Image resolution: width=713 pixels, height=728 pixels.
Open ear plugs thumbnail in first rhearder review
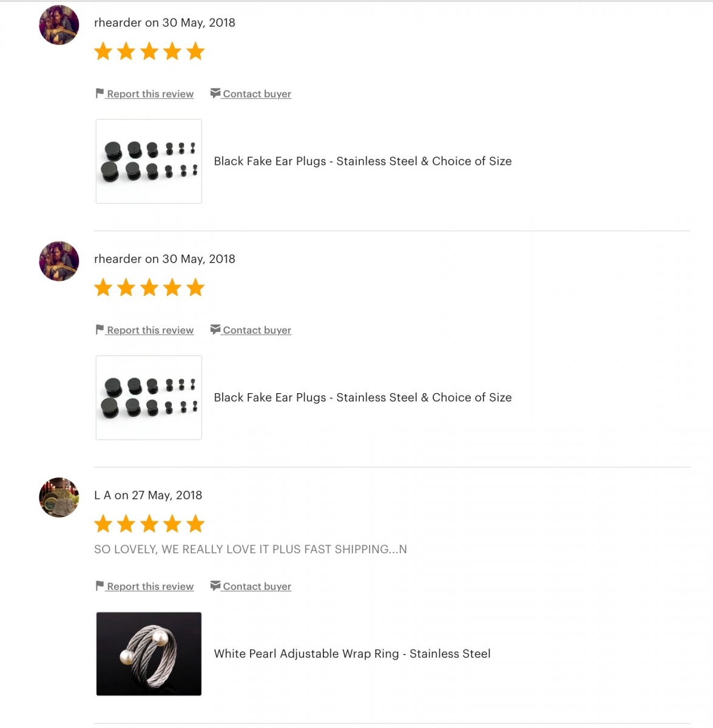[x=149, y=161]
